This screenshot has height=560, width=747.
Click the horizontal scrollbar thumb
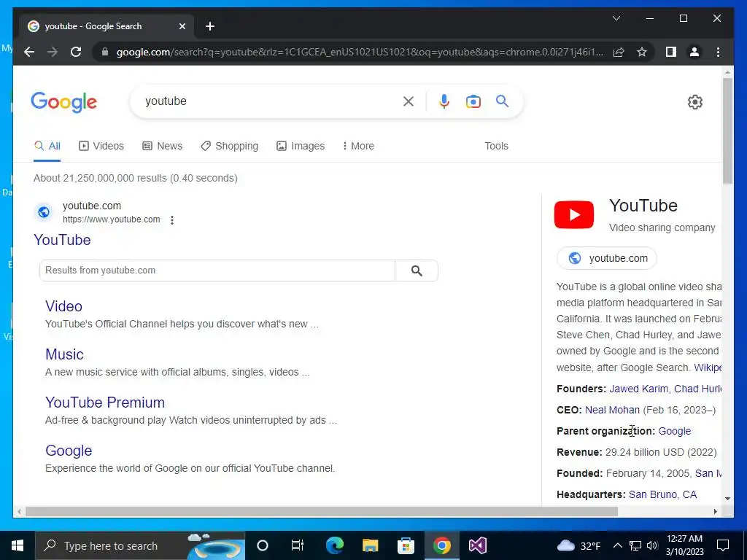(x=322, y=511)
